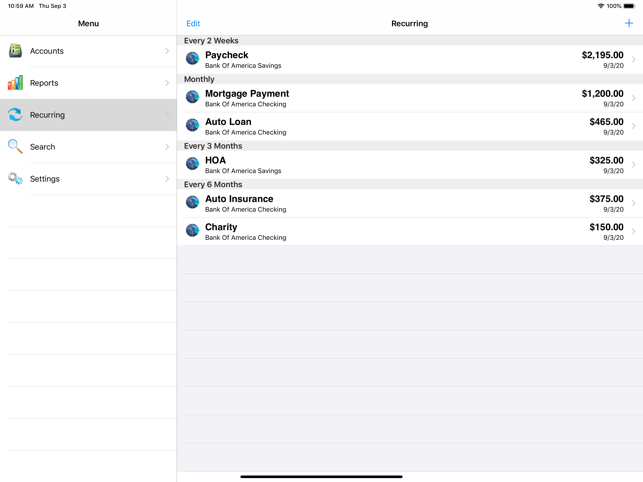Click the Mortgage Payment globe icon
The height and width of the screenshot is (482, 643).
pyautogui.click(x=192, y=97)
